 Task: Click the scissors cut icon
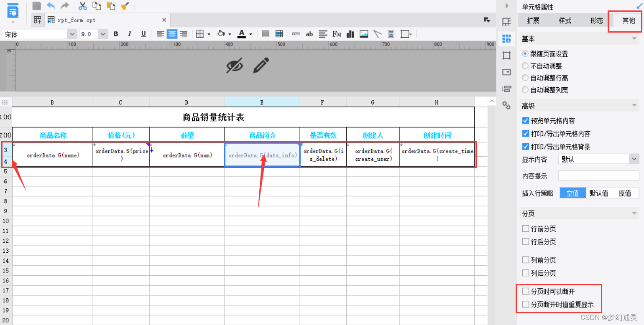[83, 5]
